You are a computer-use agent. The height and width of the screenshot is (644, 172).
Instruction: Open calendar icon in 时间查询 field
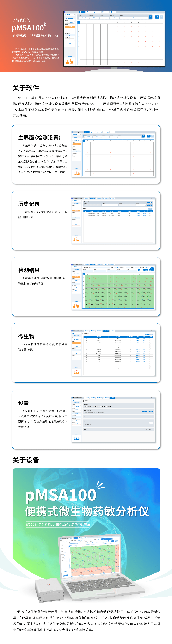tap(145, 205)
